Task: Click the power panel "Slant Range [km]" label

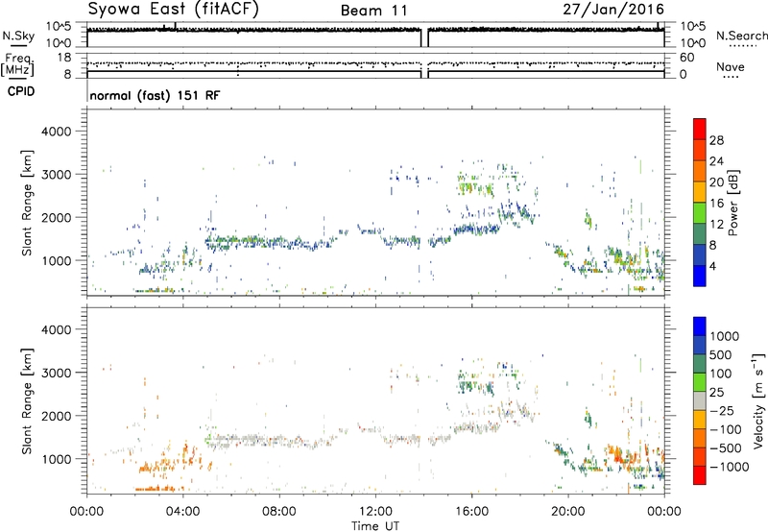Action: tap(27, 203)
